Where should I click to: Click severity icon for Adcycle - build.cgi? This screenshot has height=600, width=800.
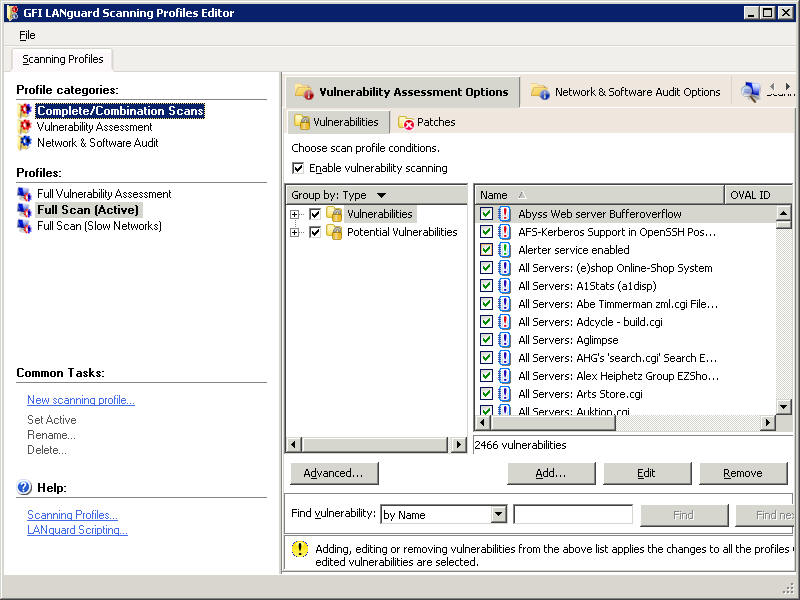point(504,321)
